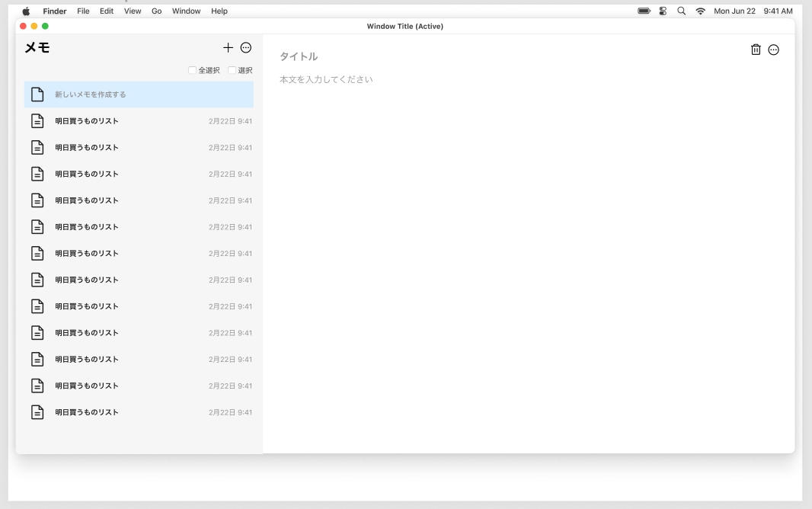The image size is (812, 509).
Task: Click the plus icon to add a memo
Action: pyautogui.click(x=228, y=47)
